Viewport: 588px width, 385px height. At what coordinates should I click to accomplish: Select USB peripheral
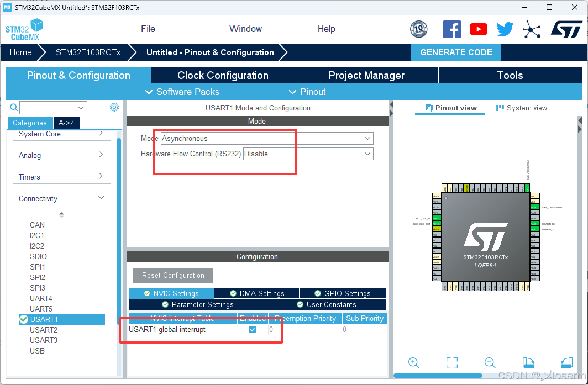coord(37,351)
